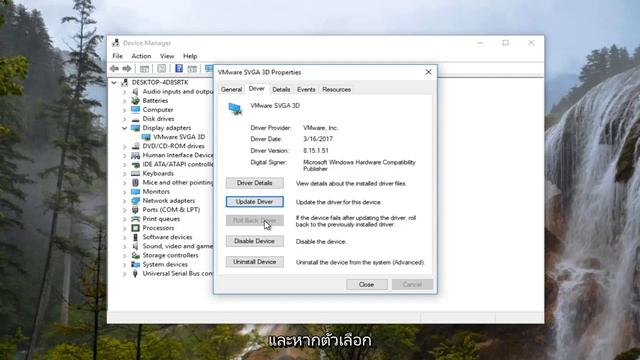Select the Software devices icon
This screenshot has height=360, width=640.
point(136,237)
